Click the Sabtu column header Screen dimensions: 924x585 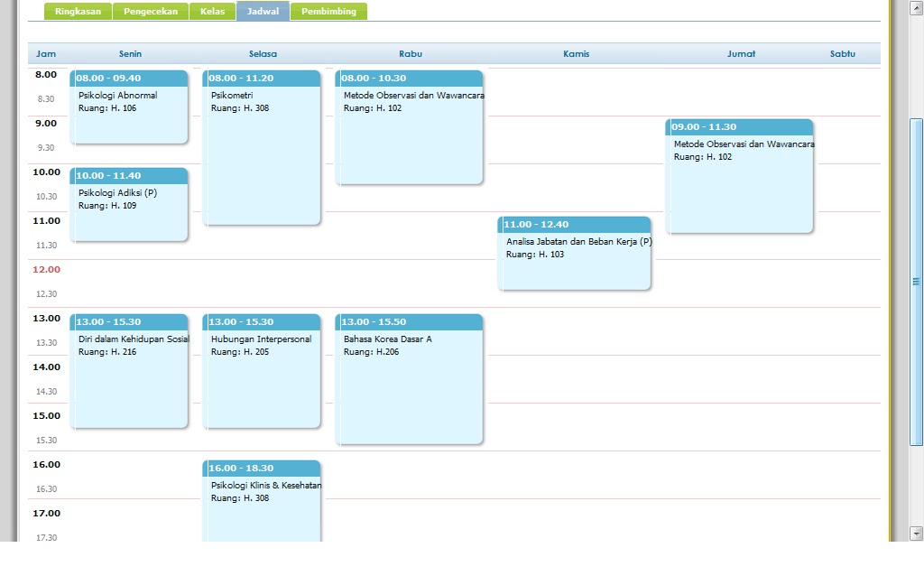click(843, 53)
